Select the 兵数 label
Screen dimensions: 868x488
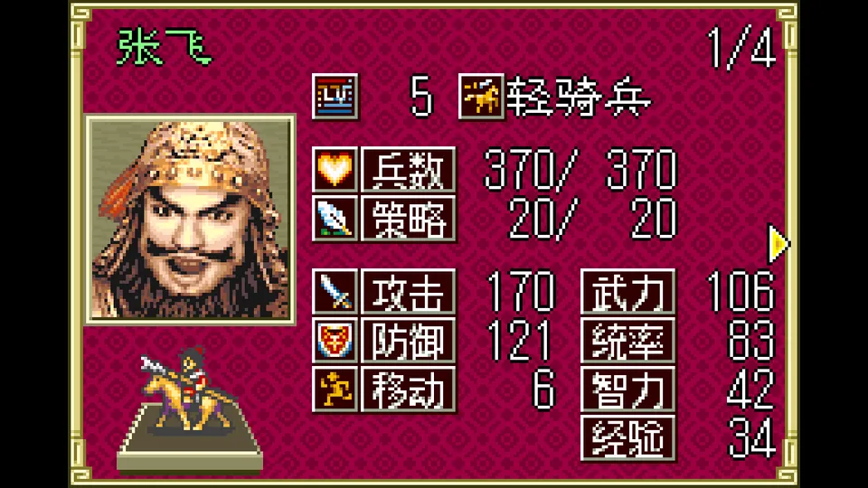(409, 169)
